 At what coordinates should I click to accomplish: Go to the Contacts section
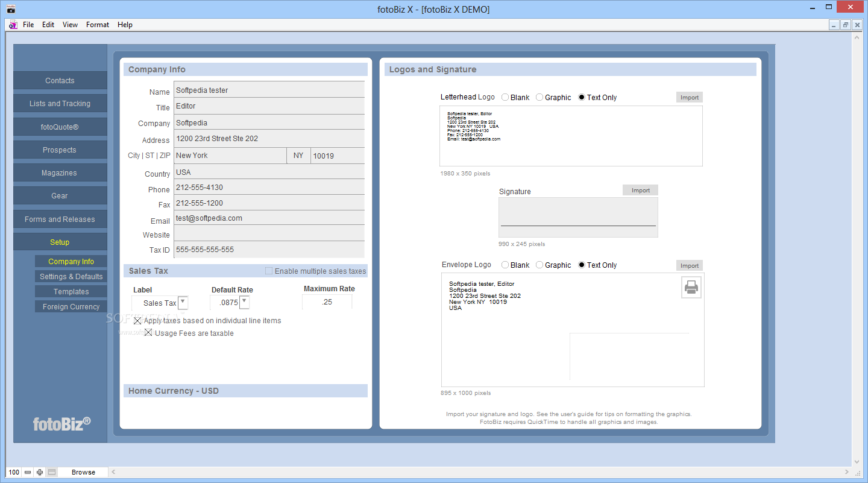(60, 80)
